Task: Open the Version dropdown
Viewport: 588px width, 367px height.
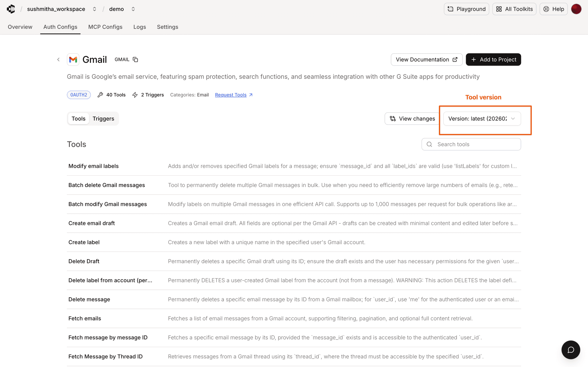Action: (481, 118)
